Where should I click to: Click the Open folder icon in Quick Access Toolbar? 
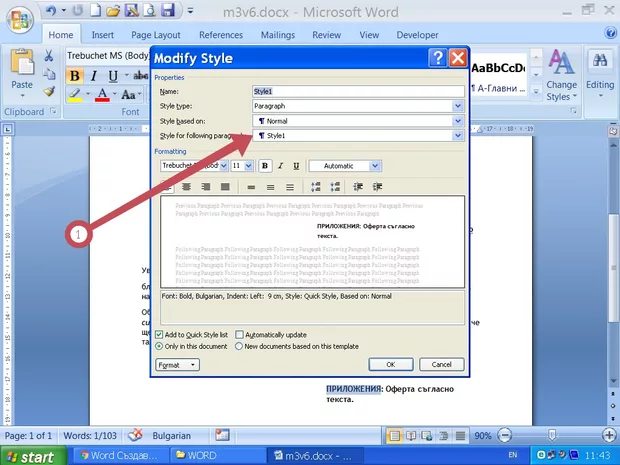tap(113, 11)
